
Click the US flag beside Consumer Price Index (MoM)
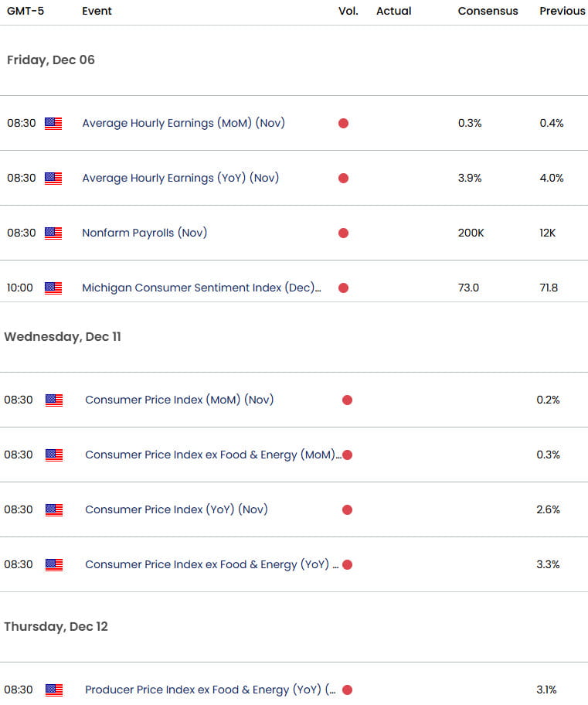pyautogui.click(x=53, y=400)
